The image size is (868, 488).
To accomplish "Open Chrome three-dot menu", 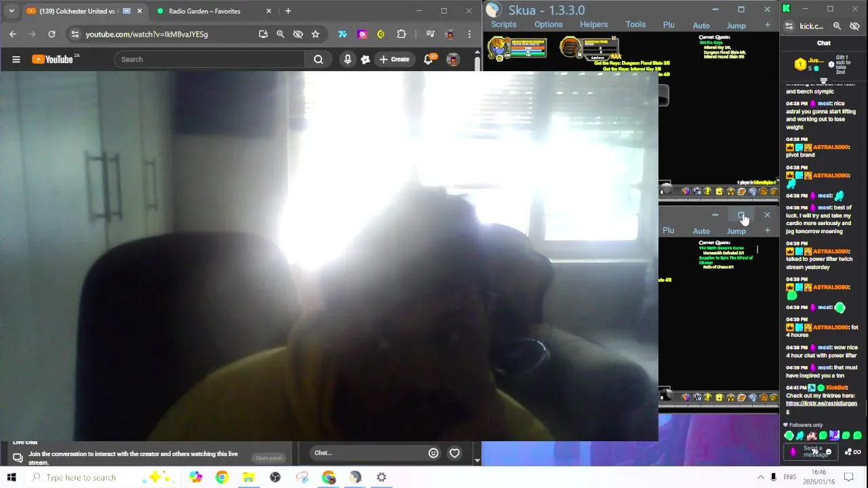I will [469, 34].
